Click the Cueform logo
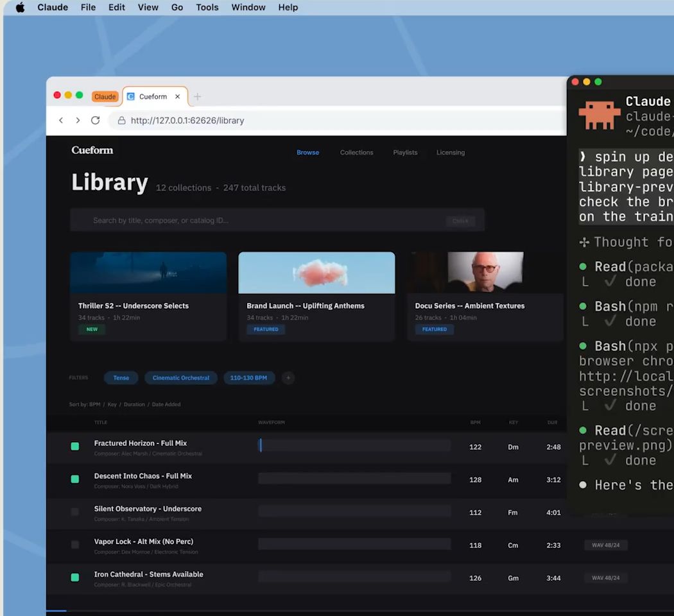The width and height of the screenshot is (674, 616). click(x=92, y=150)
